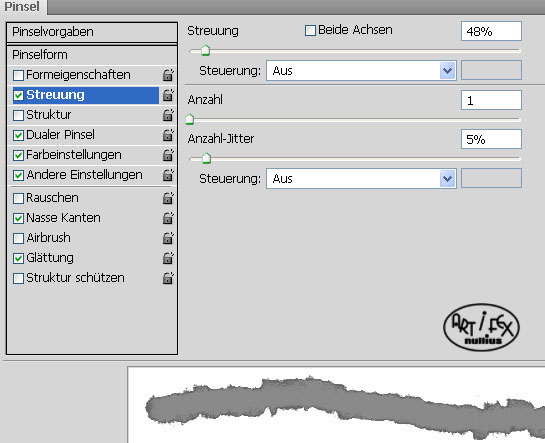Viewport: 545px width, 443px height.
Task: Toggle the lock icon for Nasse Kanten
Action: pos(168,218)
